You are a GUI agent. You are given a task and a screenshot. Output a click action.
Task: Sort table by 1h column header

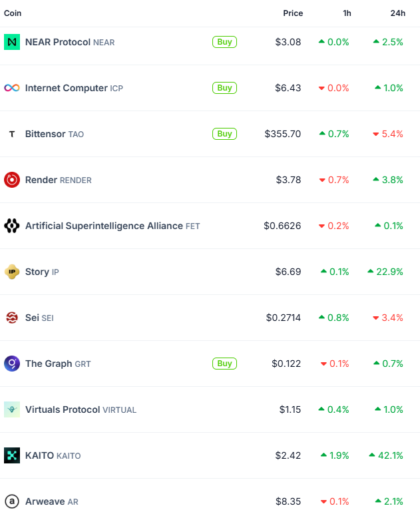(347, 13)
